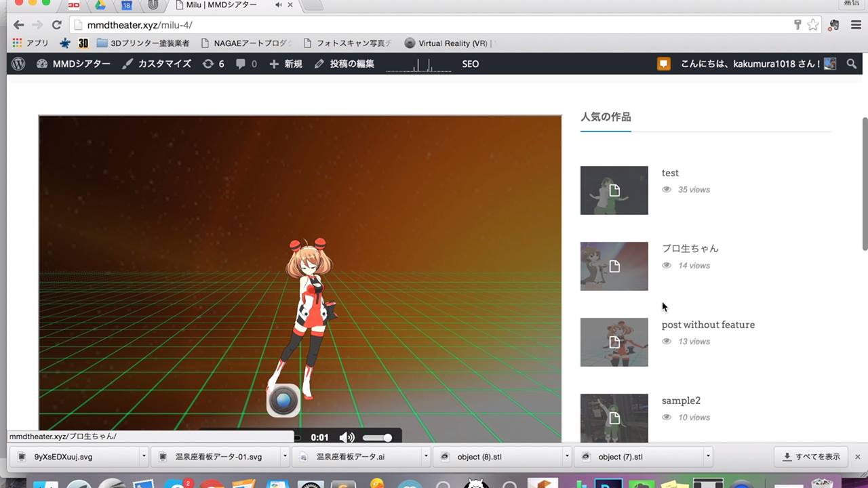Open the Evernote extension
This screenshot has width=868, height=488.
coord(835,25)
